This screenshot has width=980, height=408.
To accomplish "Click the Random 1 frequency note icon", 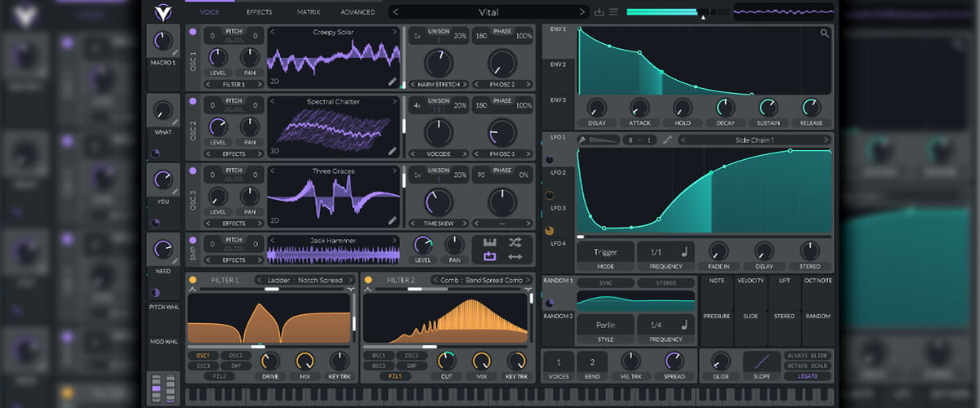I will 683,324.
